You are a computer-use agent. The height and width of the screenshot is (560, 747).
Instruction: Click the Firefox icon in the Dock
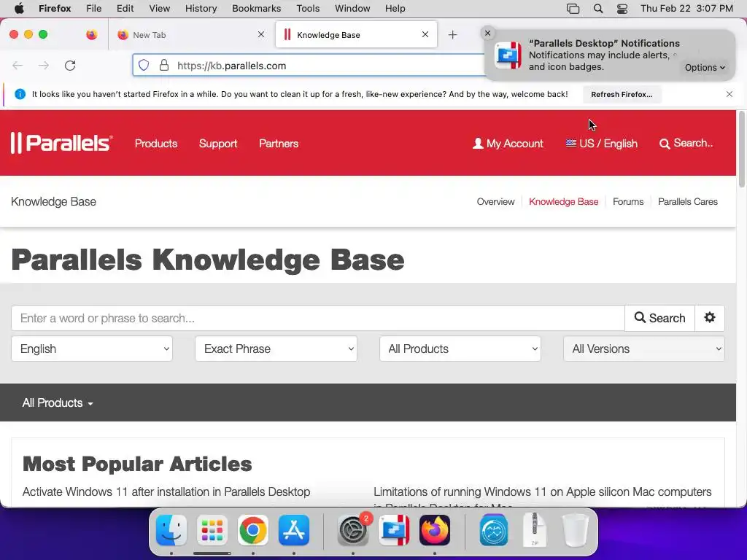(435, 530)
